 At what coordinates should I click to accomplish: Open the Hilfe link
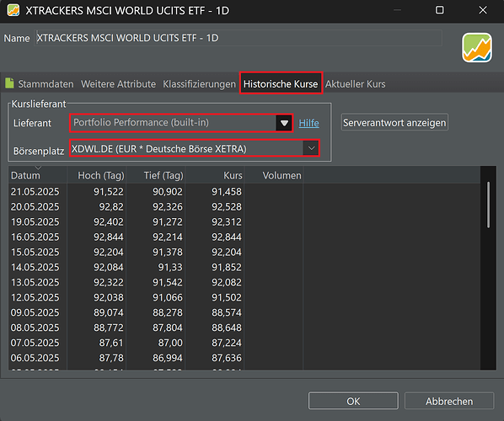pos(309,123)
